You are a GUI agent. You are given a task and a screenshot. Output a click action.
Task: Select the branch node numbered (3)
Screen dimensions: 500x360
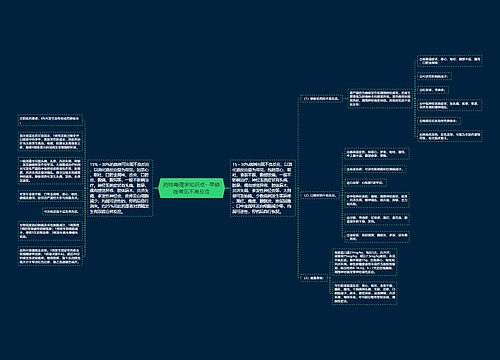pyautogui.click(x=314, y=278)
